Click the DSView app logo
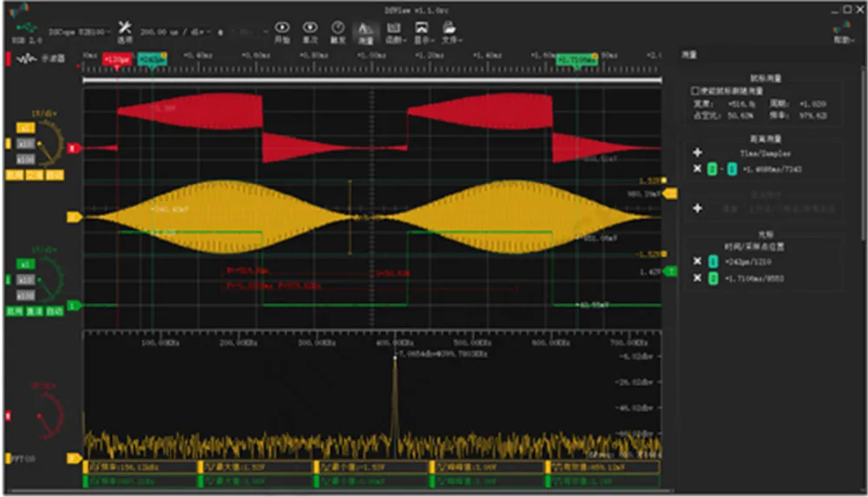This screenshot has width=868, height=497. pos(18,10)
